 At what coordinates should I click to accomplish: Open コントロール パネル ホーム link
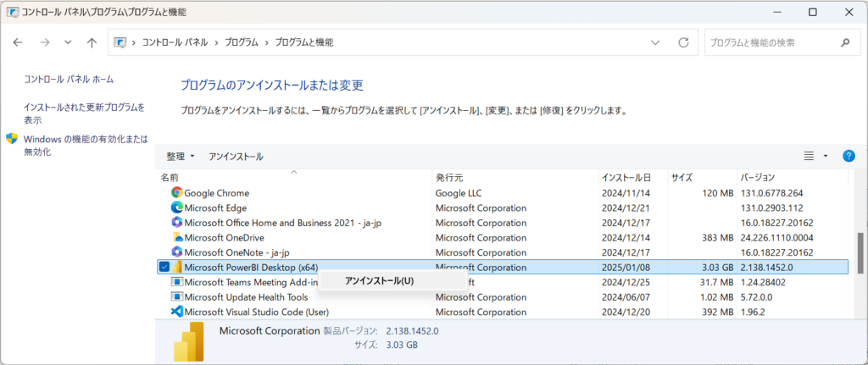coord(69,79)
